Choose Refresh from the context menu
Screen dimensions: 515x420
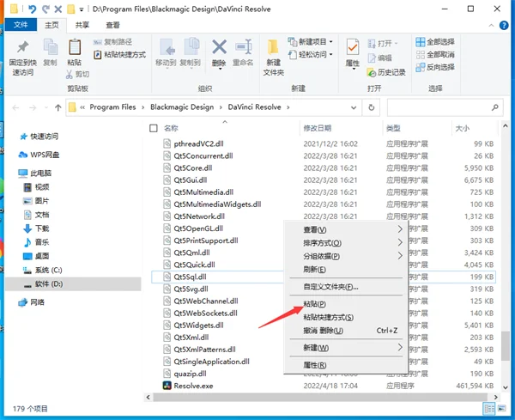(x=347, y=270)
